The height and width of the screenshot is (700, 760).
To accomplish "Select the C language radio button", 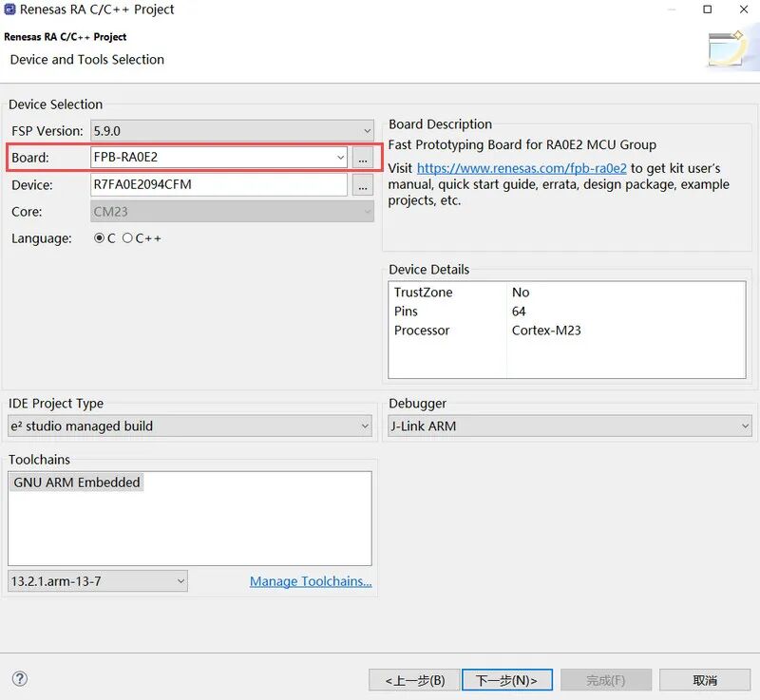I will [x=100, y=237].
